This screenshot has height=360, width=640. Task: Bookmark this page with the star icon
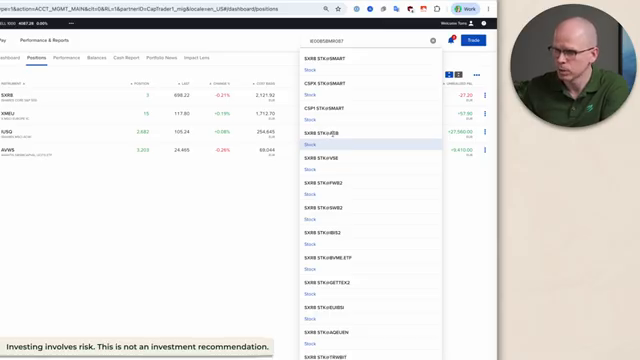click(x=338, y=9)
